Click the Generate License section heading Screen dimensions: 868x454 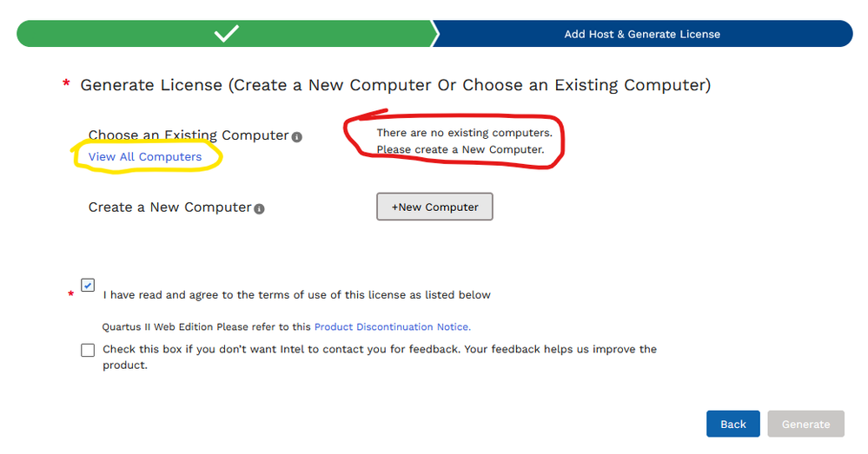[395, 85]
